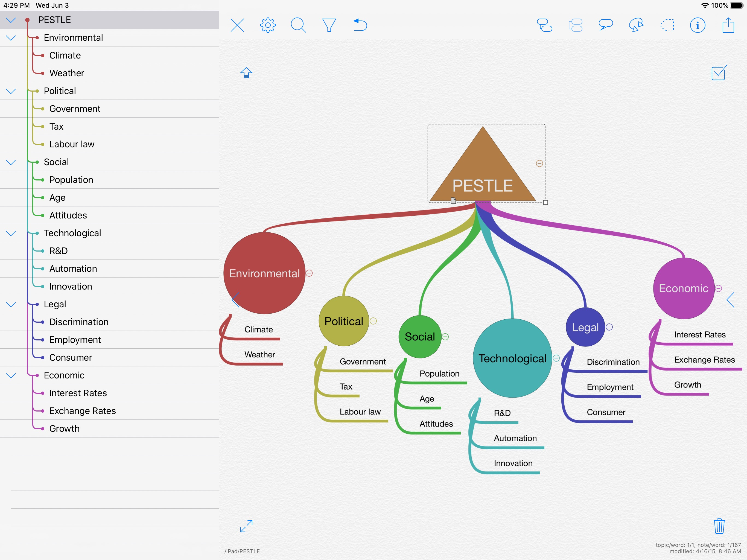Select Labour law in the outline
Screen dimensions: 747x560
(72, 144)
